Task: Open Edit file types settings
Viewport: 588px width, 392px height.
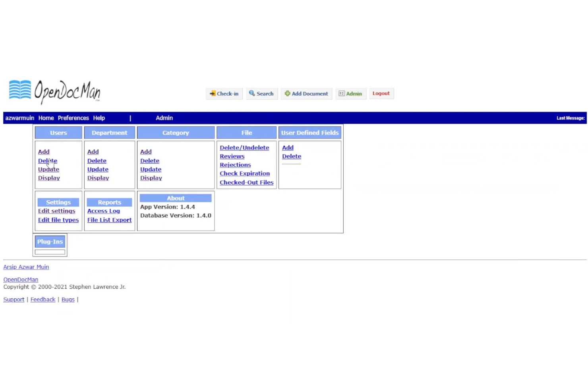Action: [x=58, y=220]
